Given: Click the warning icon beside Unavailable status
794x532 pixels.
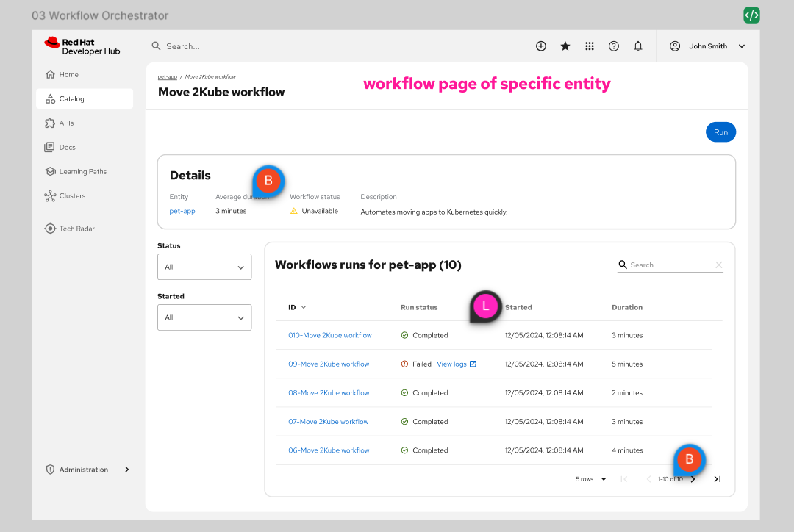Looking at the screenshot, I should point(293,211).
